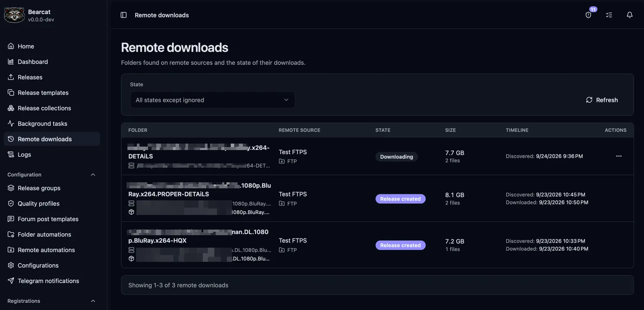Click the SIZE column header
Image resolution: width=644 pixels, height=310 pixels.
click(x=450, y=130)
